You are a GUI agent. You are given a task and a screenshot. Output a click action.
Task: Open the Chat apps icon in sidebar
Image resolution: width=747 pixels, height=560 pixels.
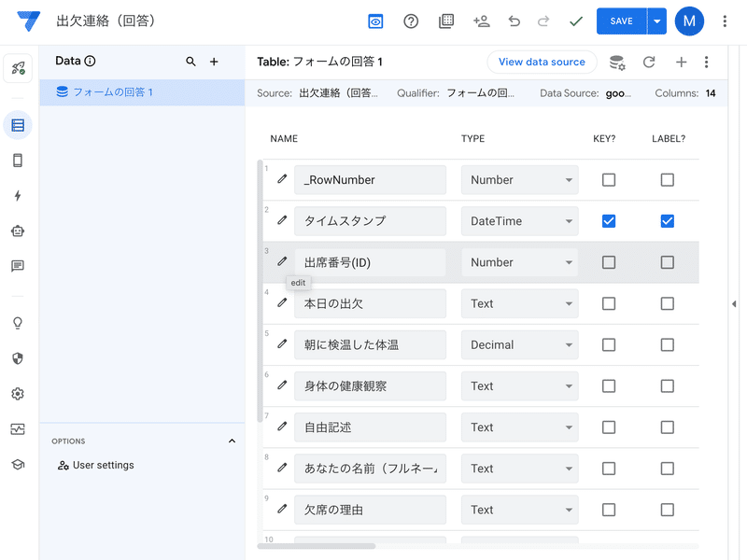coord(18,266)
